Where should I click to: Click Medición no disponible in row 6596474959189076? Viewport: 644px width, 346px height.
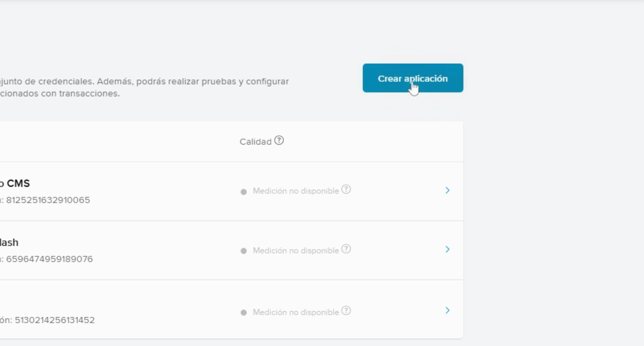pyautogui.click(x=296, y=251)
